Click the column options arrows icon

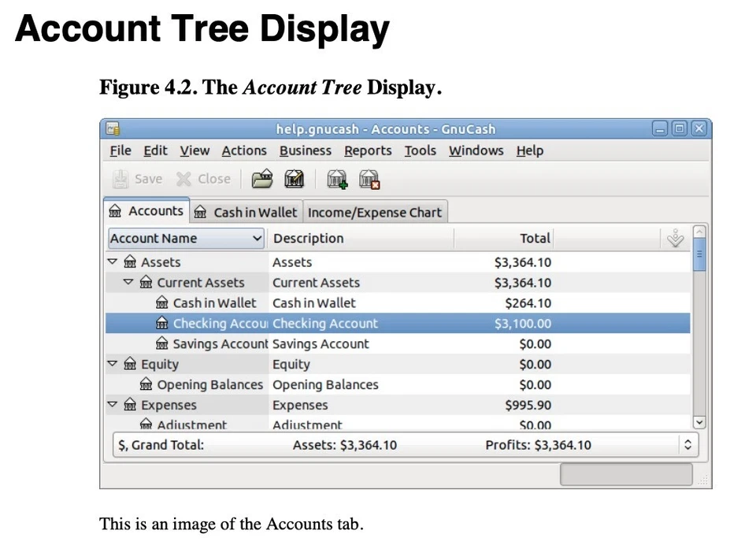(x=675, y=238)
